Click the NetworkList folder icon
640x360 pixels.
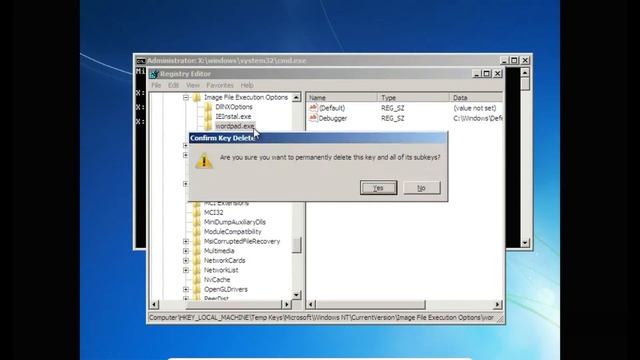pyautogui.click(x=197, y=270)
